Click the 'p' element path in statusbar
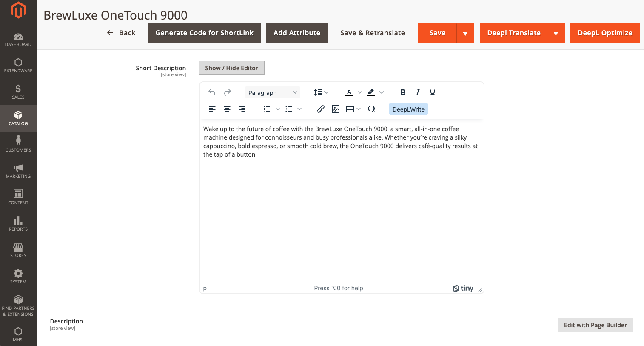 pyautogui.click(x=205, y=288)
